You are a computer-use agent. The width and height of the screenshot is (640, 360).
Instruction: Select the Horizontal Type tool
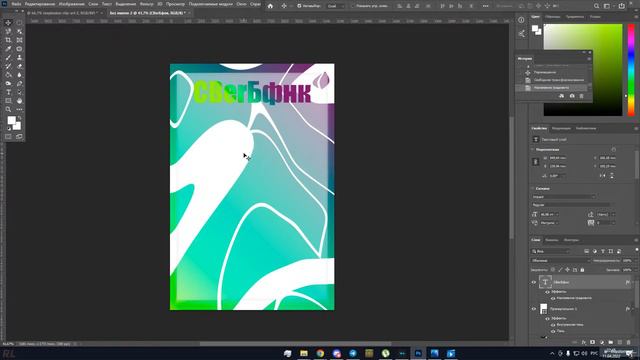[8, 92]
